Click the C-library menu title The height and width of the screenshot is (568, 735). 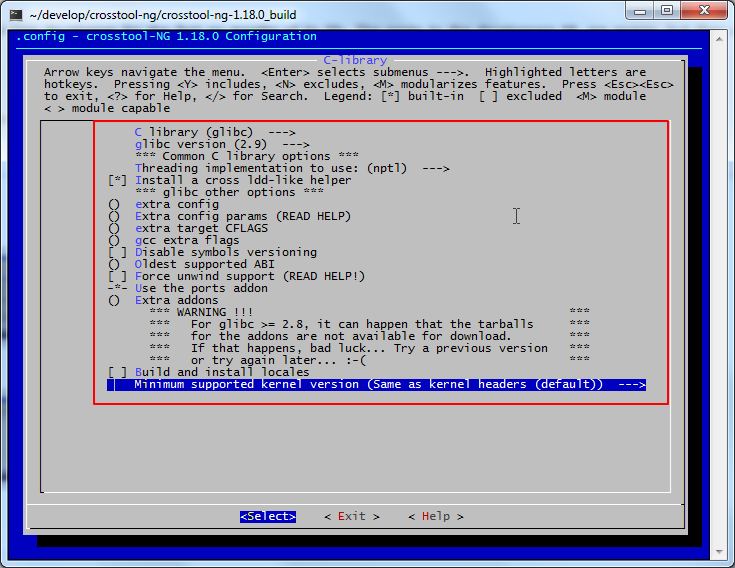tap(355, 60)
